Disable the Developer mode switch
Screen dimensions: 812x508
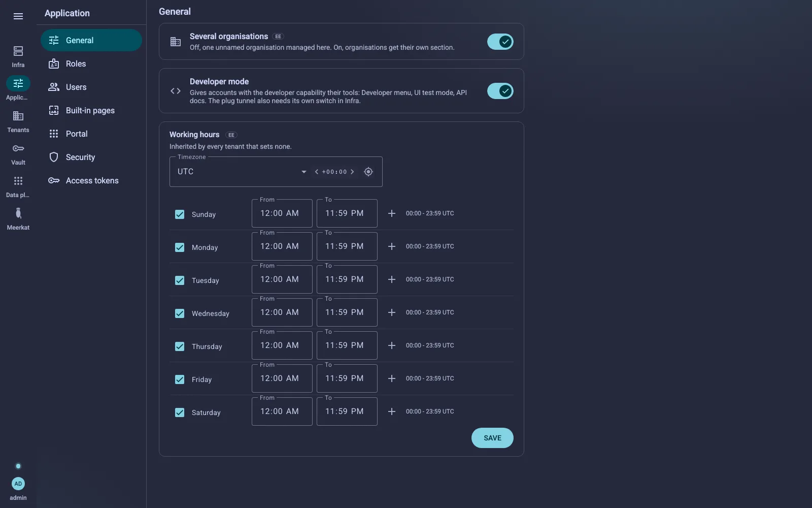click(x=500, y=91)
